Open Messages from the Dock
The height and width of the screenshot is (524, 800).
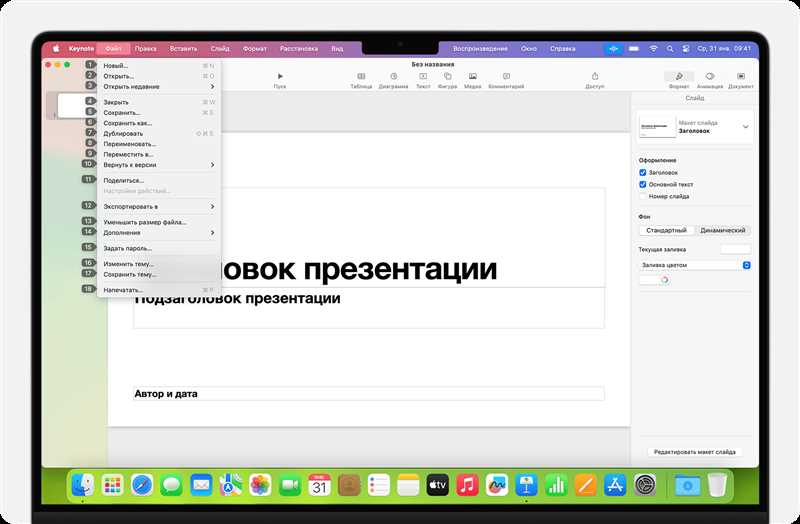pyautogui.click(x=171, y=485)
